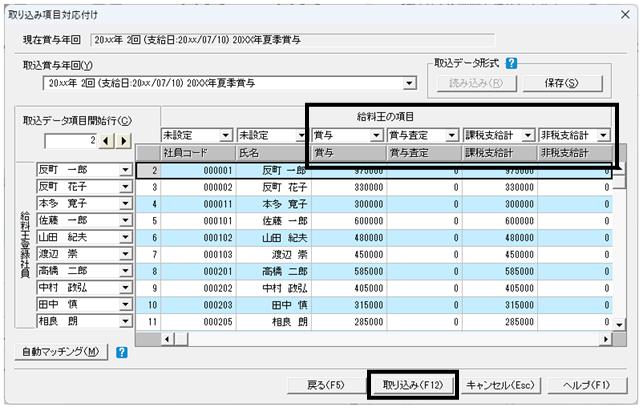Click employee code cell 000202

point(198,288)
